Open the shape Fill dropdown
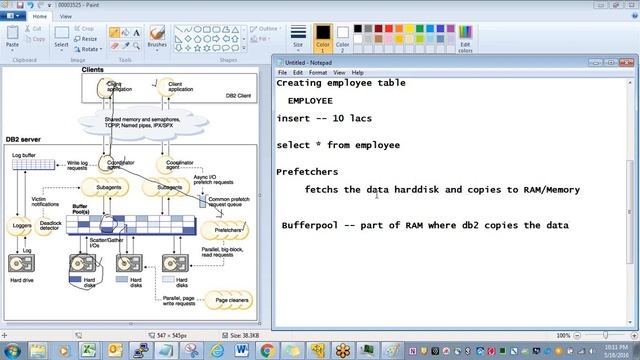Viewport: 640px width, 360px height. coord(260,39)
